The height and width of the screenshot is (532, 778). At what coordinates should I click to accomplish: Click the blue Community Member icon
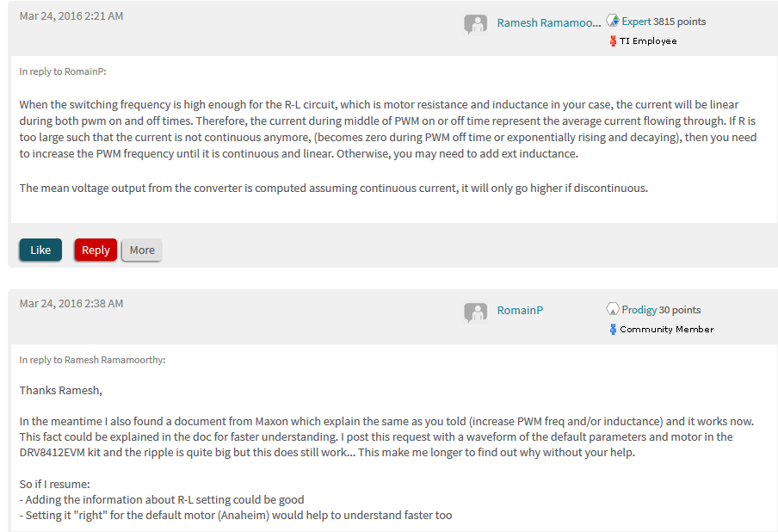[613, 329]
